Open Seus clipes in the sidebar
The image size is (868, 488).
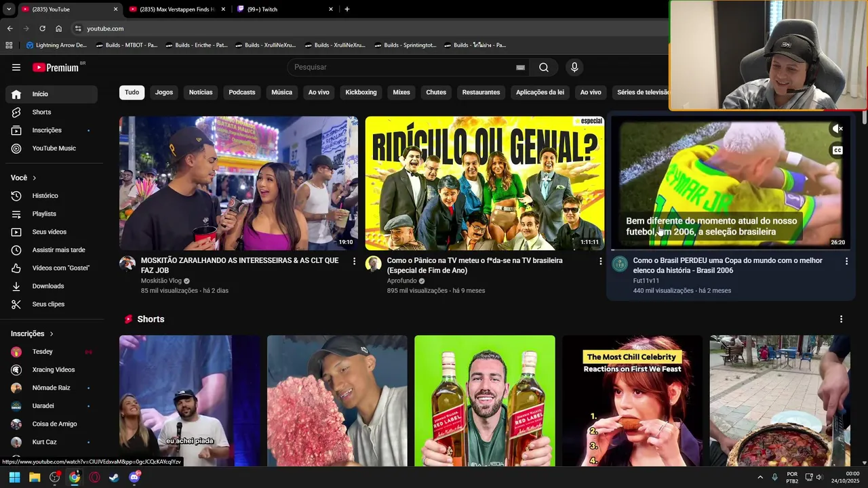point(52,304)
